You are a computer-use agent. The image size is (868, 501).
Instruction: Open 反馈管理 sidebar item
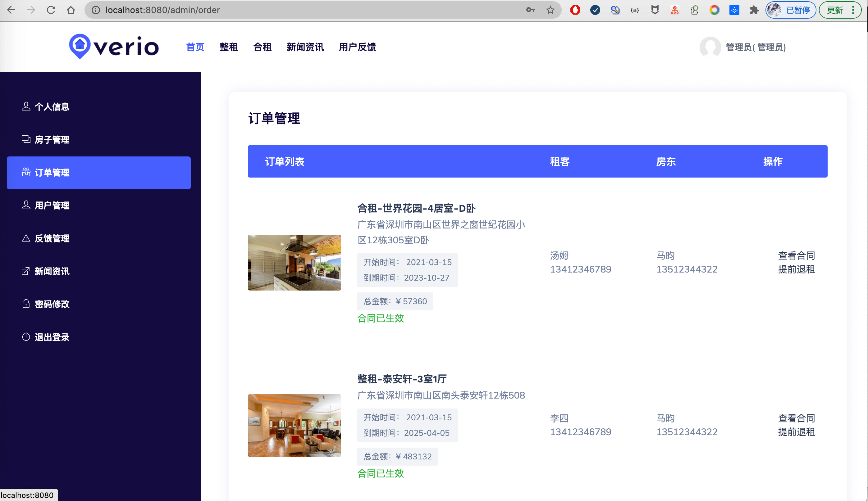click(x=52, y=238)
